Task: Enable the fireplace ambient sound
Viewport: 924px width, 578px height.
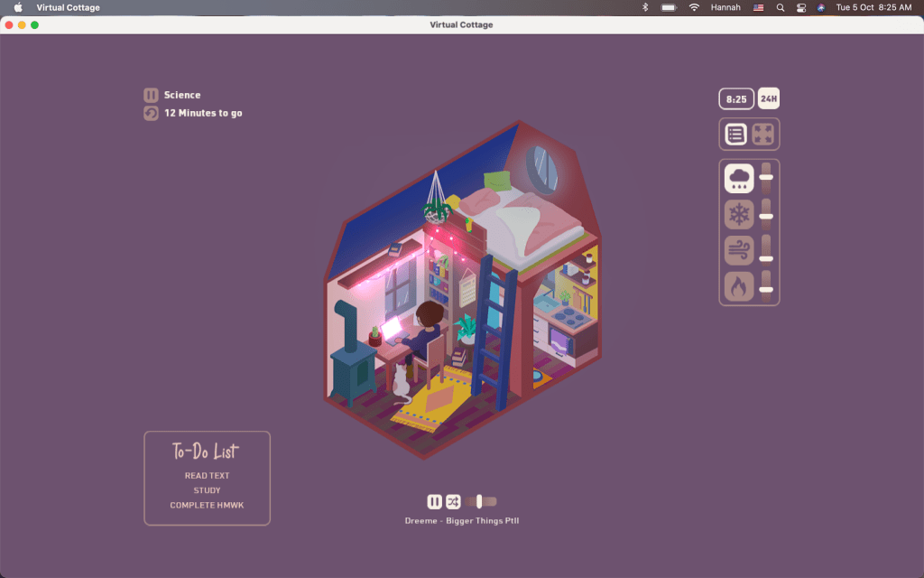Action: tap(739, 287)
